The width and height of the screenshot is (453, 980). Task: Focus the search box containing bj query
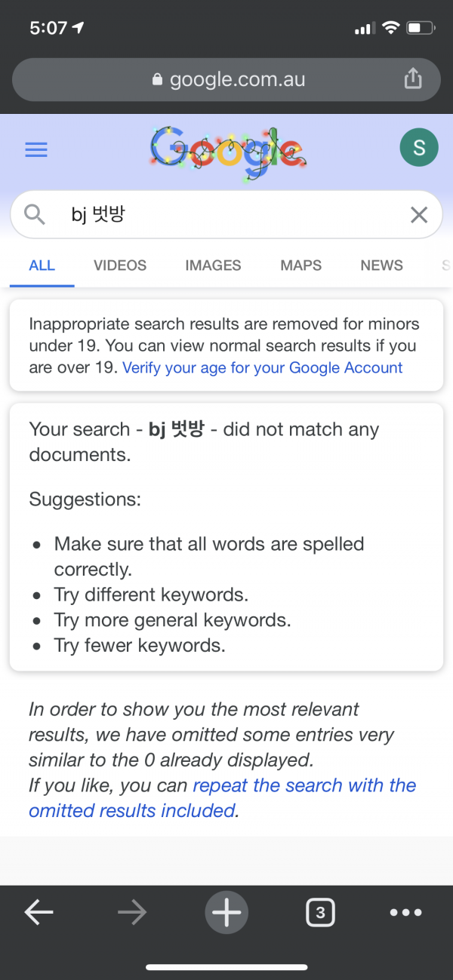tap(226, 215)
